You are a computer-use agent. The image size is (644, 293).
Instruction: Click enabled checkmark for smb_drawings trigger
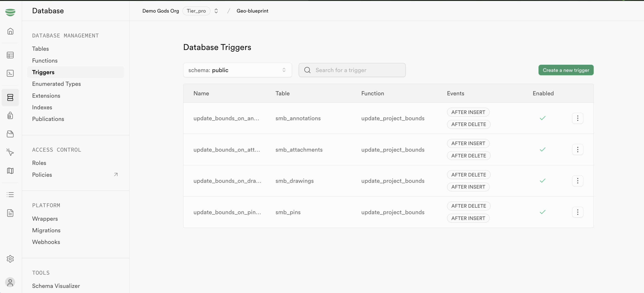542,180
